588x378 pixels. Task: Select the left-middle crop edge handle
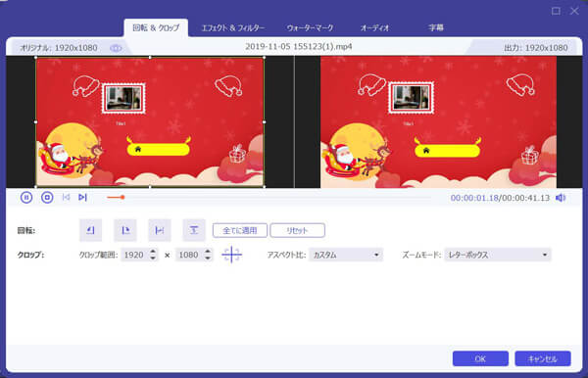(x=36, y=121)
